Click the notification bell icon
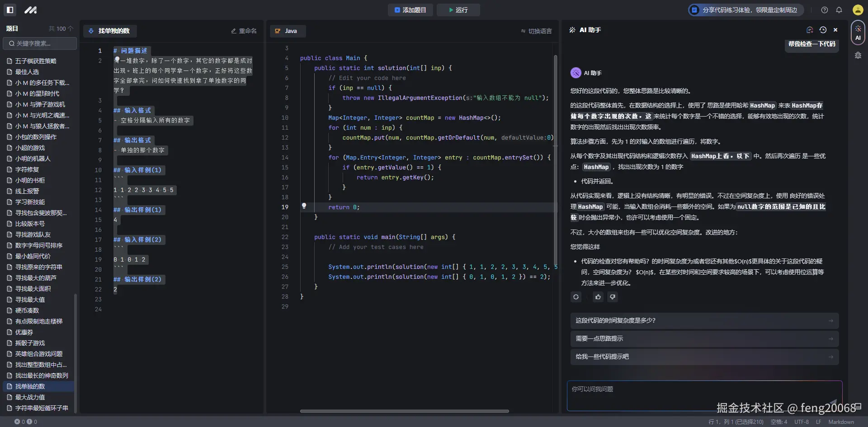868x427 pixels. (839, 10)
